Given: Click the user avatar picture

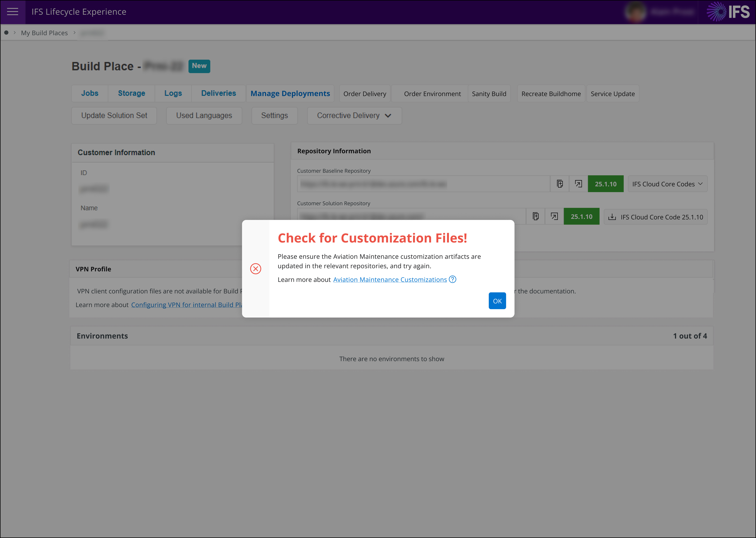Looking at the screenshot, I should coord(635,12).
